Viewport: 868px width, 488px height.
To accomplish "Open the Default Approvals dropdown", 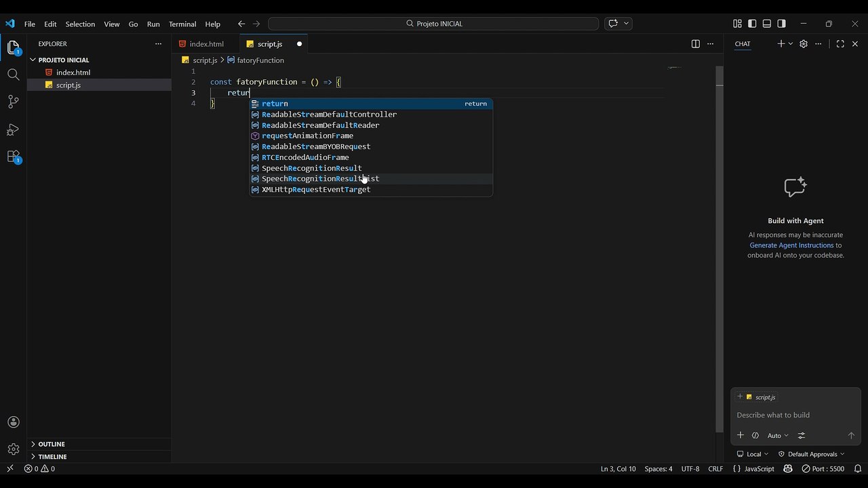I will click(811, 454).
